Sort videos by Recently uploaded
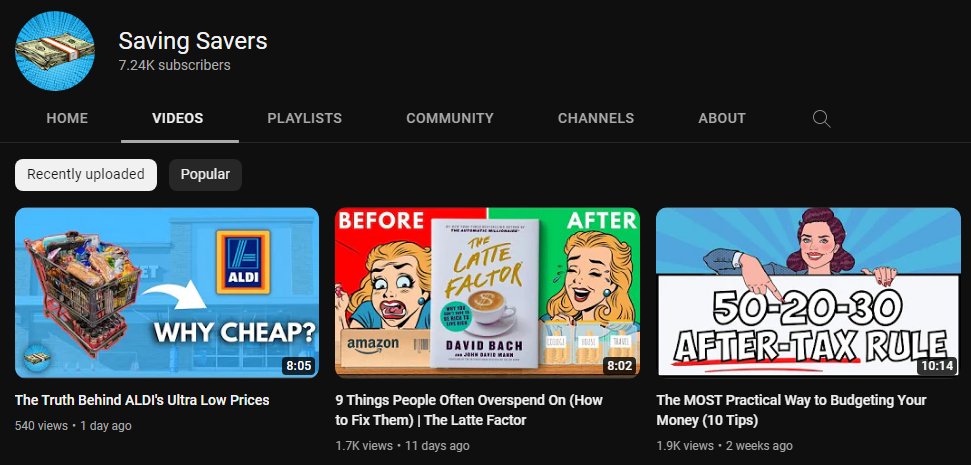This screenshot has width=971, height=465. (86, 175)
